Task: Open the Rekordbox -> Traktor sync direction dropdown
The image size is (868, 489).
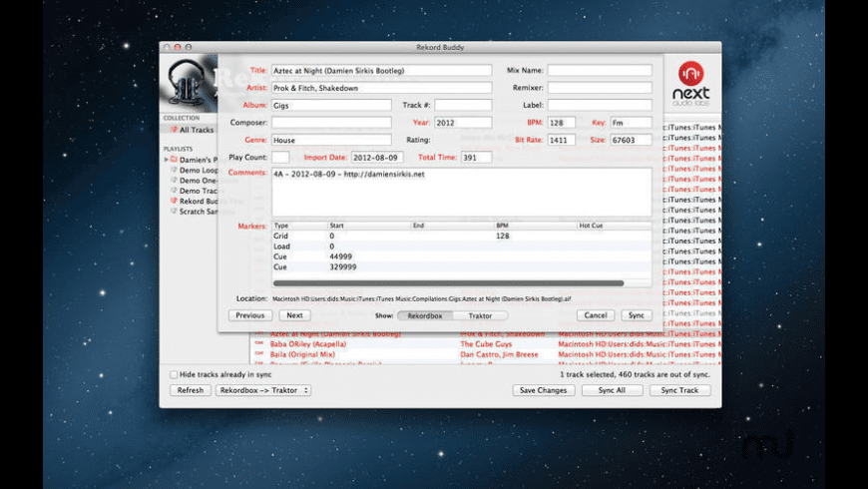Action: 263,390
